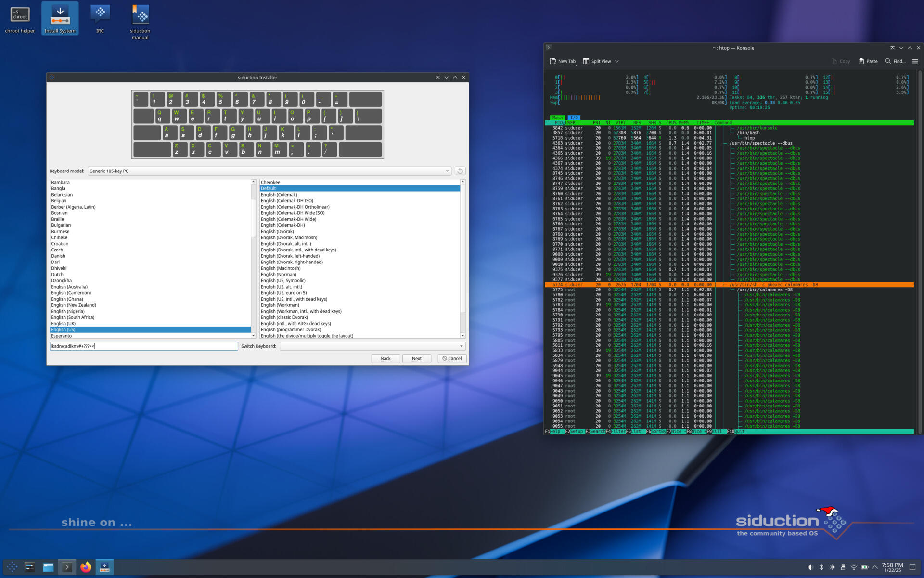Launch Firefox from the taskbar
This screenshot has width=924, height=578.
86,567
